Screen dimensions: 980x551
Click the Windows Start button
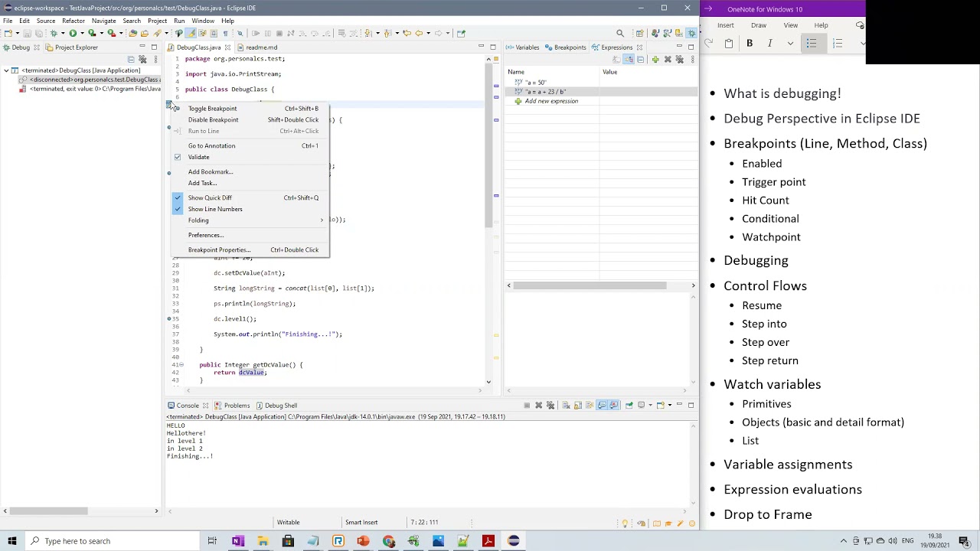(12, 541)
